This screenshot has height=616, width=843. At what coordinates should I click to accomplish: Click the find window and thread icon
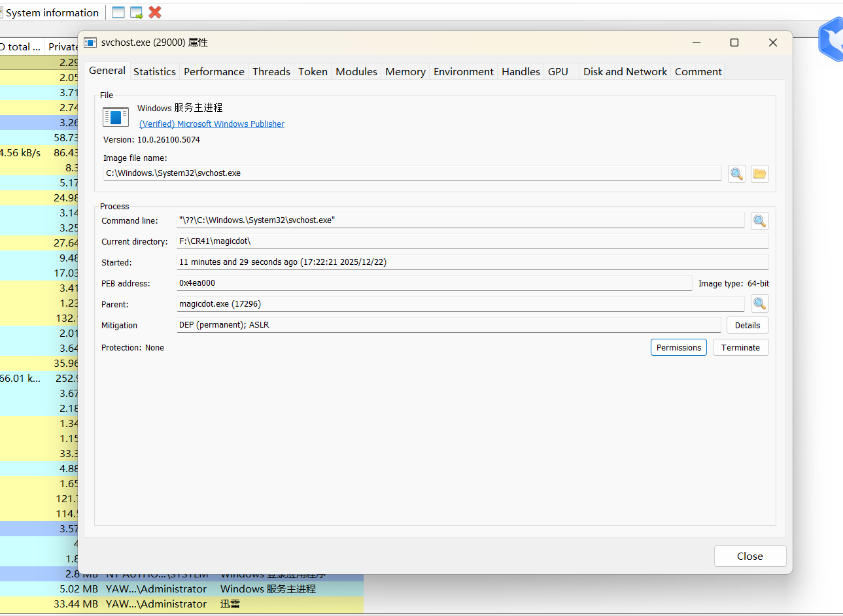137,12
